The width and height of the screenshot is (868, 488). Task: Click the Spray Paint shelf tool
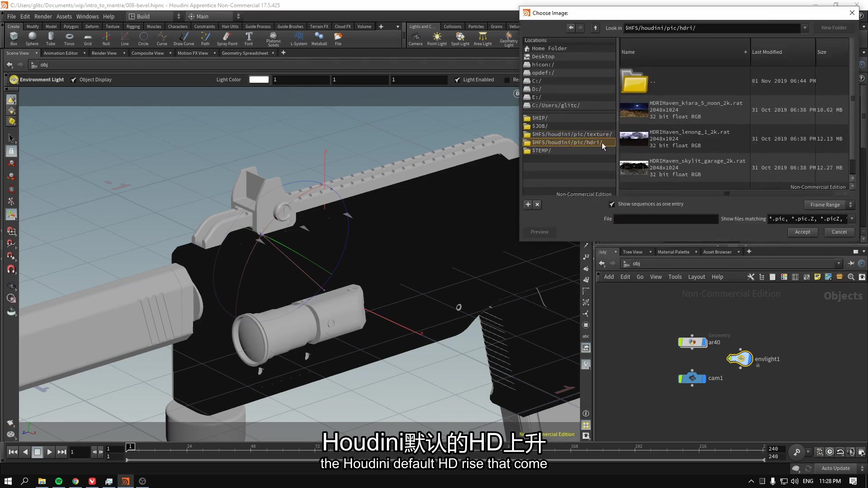pos(227,38)
